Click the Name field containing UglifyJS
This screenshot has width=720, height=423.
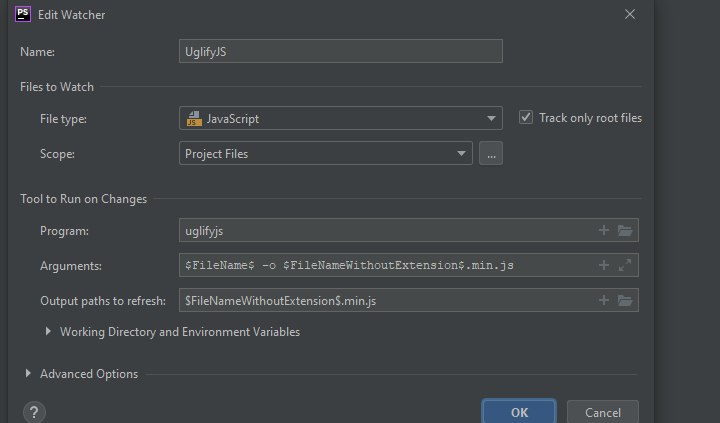click(x=340, y=51)
